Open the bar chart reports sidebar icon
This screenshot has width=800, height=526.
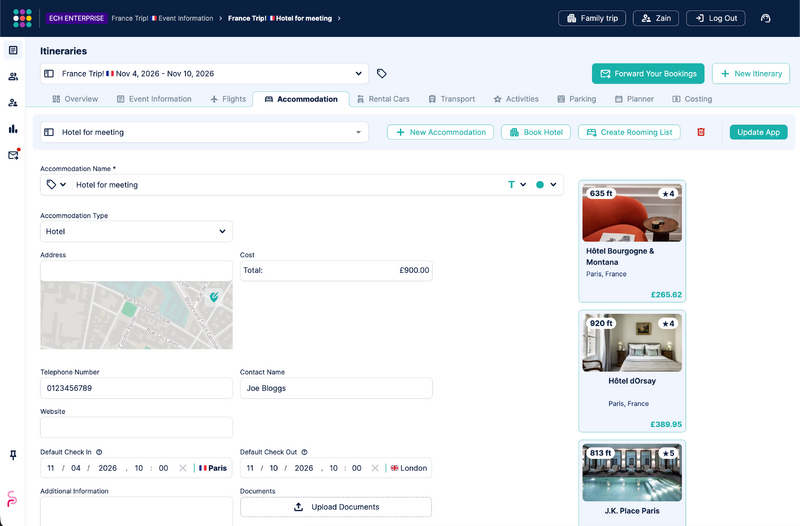(13, 129)
